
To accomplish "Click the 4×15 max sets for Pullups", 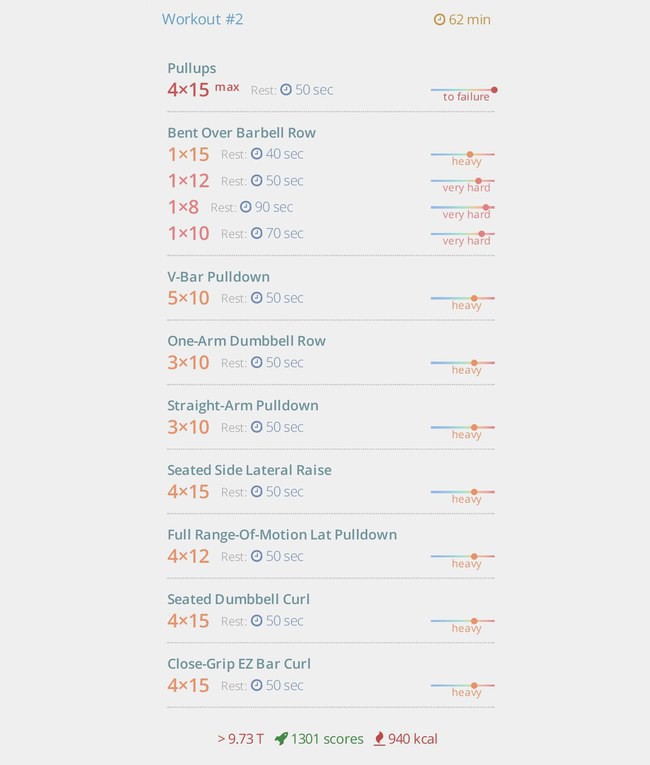I will 203,89.
